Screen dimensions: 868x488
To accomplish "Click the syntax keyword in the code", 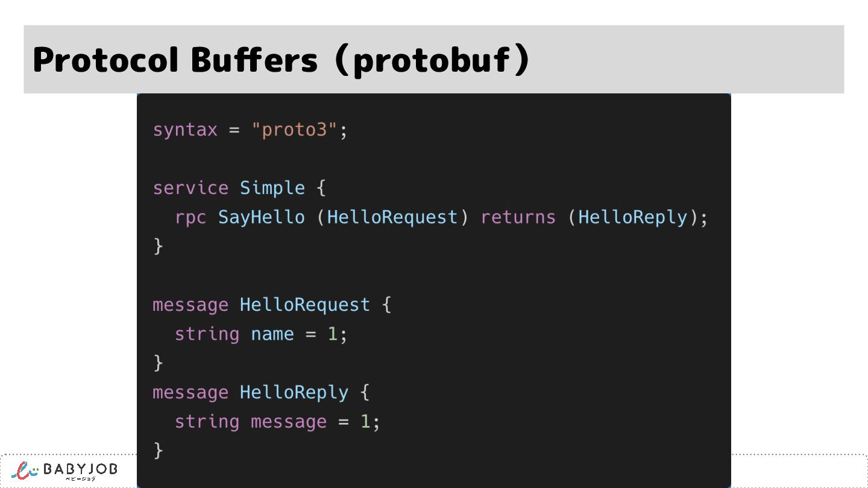I will click(x=185, y=130).
